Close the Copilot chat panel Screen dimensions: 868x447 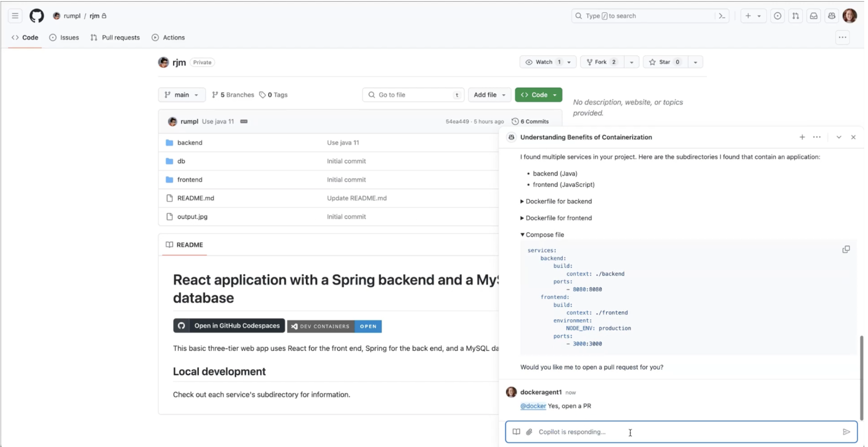(854, 137)
